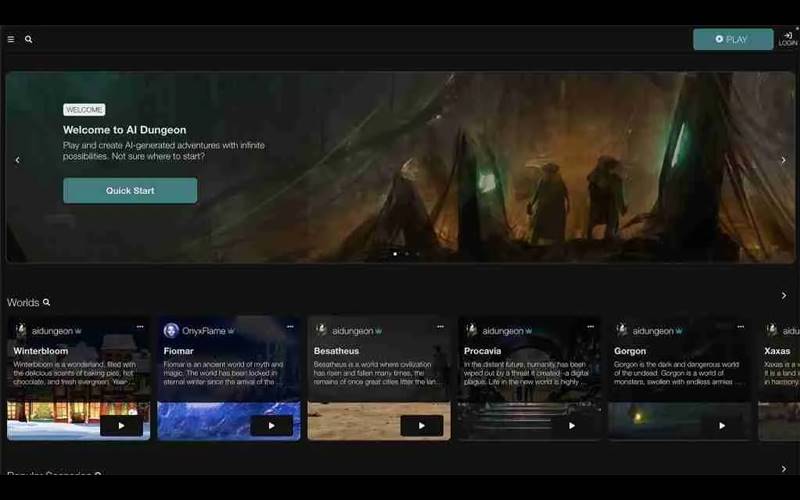The image size is (800, 500).
Task: Play the Procavia world
Action: point(571,425)
